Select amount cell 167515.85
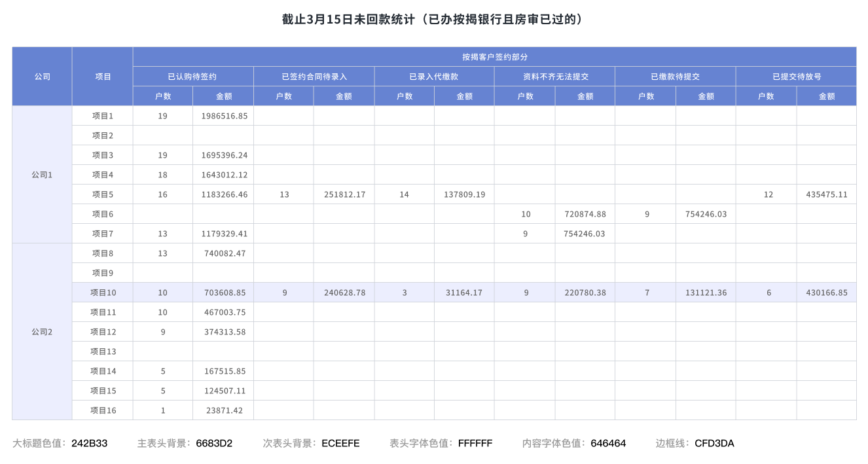The width and height of the screenshot is (868, 464). pyautogui.click(x=223, y=371)
